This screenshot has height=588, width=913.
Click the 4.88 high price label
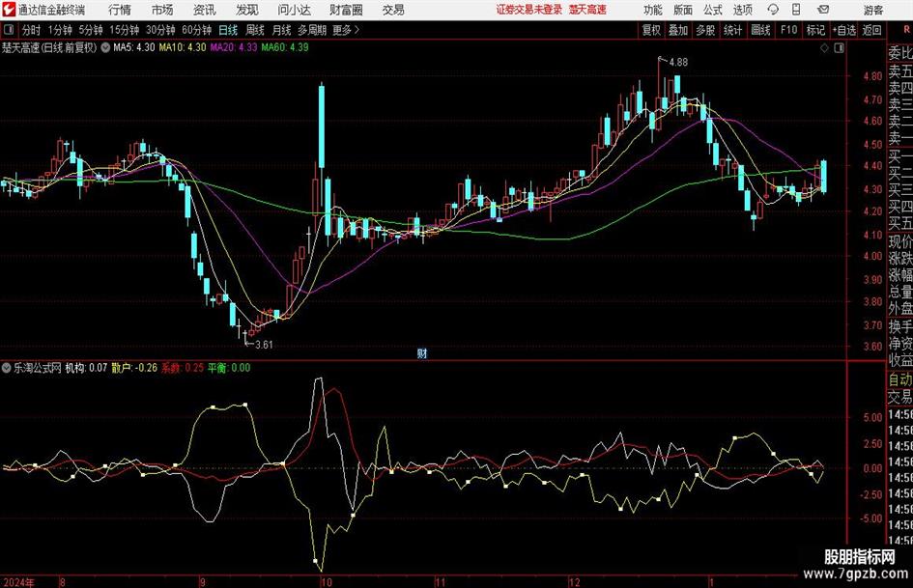pos(678,63)
